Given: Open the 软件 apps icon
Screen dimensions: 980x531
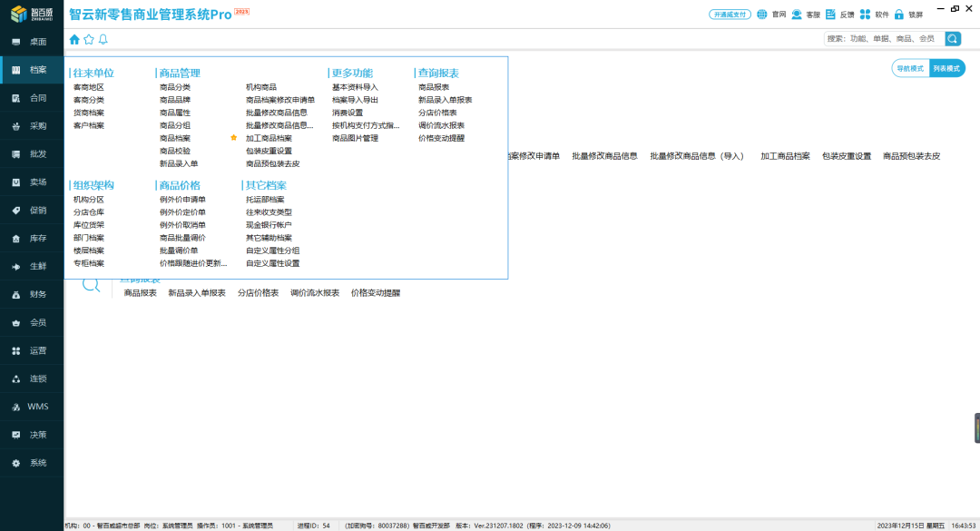Looking at the screenshot, I should 866,15.
